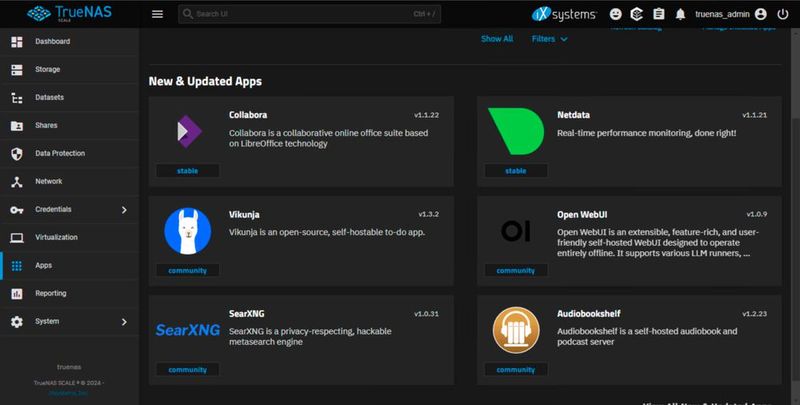Click the Audiobookshelf app logo
This screenshot has width=800, height=405.
515,330
